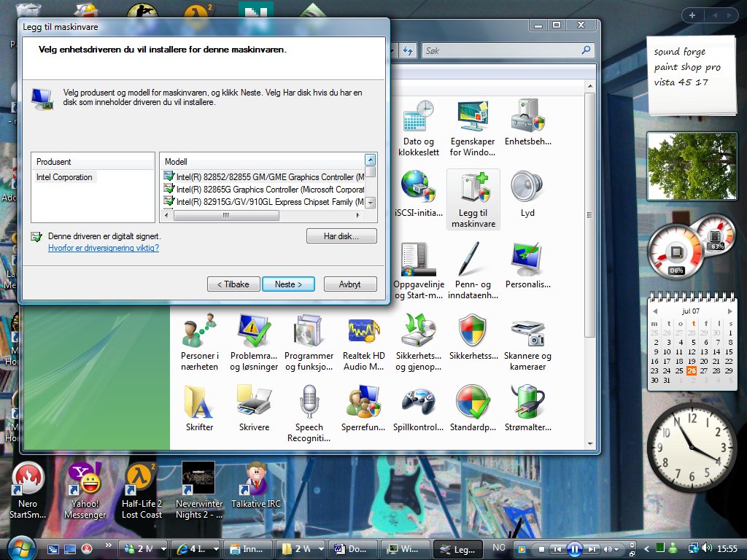The image size is (747, 560).
Task: Expand quick launch overflow chevron
Action: point(108,545)
